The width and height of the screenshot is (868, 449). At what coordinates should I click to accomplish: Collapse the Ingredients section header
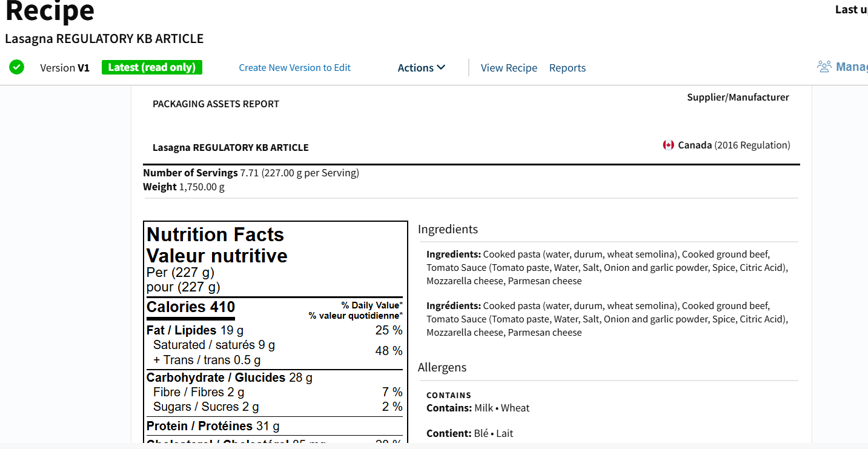click(x=448, y=229)
